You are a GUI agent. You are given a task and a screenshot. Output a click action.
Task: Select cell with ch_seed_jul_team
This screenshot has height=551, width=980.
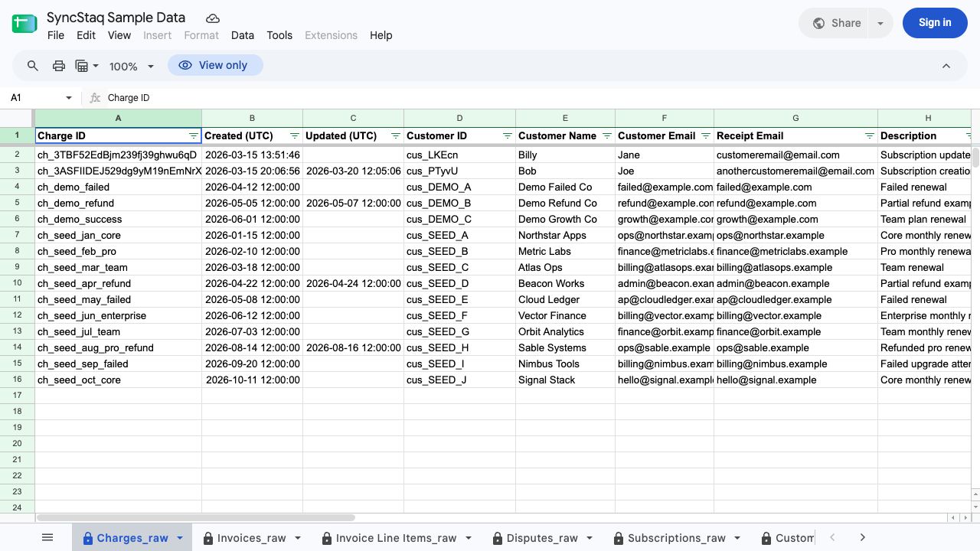118,331
